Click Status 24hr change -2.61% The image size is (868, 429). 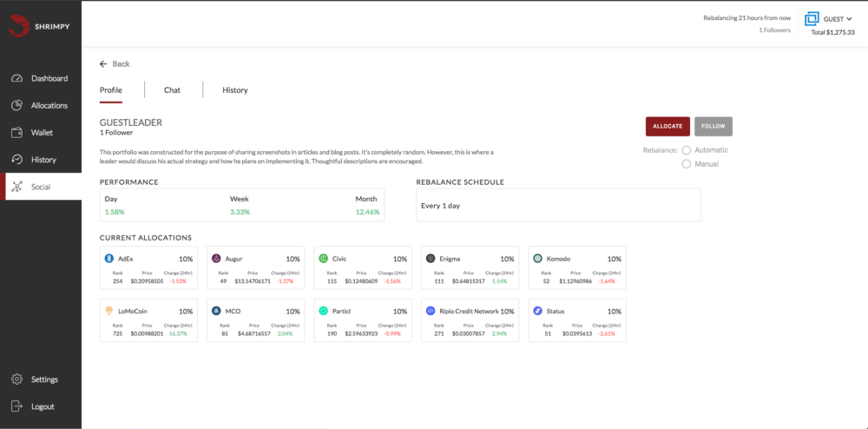[607, 333]
